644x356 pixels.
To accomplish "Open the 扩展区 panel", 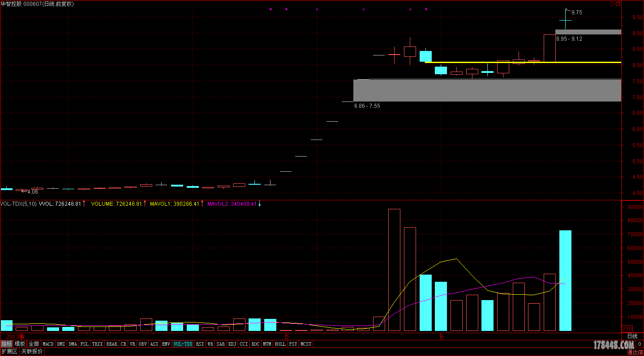I will coord(9,352).
